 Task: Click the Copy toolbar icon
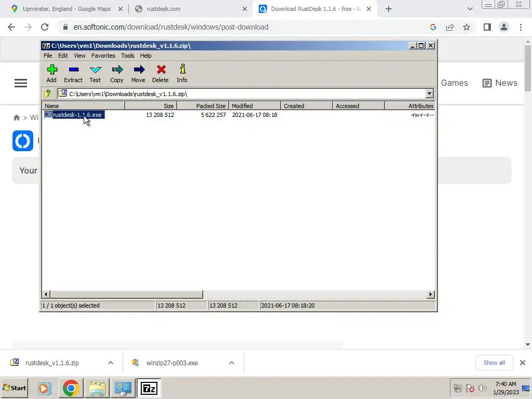(117, 73)
